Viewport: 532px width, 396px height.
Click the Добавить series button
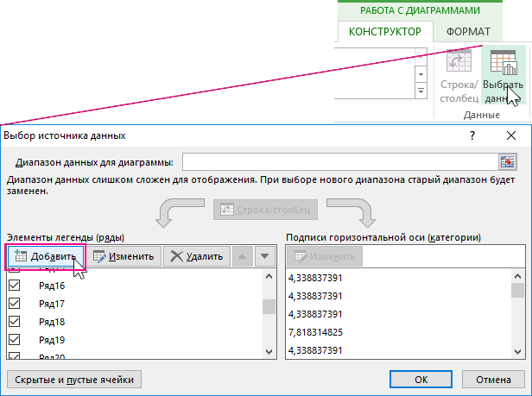click(x=47, y=255)
